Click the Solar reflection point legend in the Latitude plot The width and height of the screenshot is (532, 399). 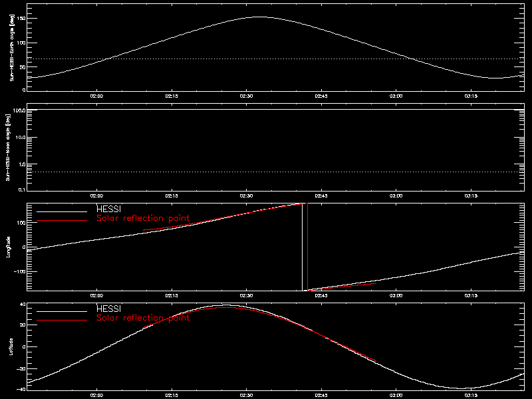click(143, 318)
